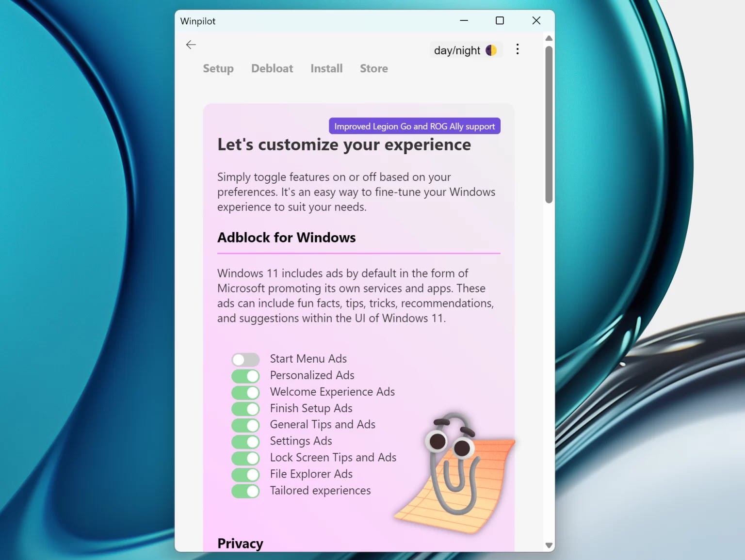Turn off File Explorer Ads toggle
The image size is (745, 560).
(245, 475)
